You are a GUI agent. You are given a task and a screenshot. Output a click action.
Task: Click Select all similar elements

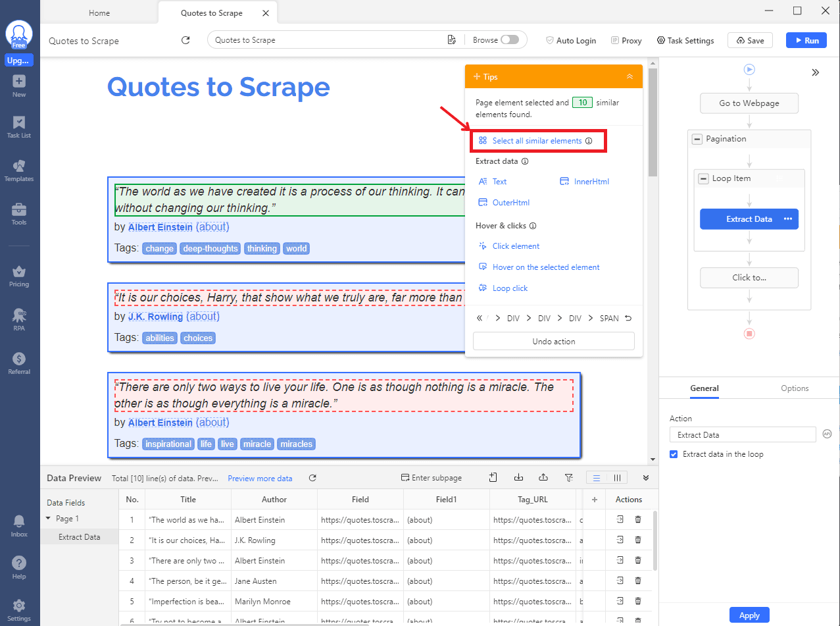pyautogui.click(x=537, y=141)
